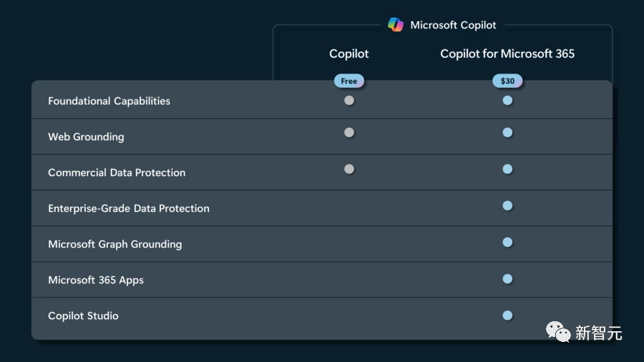Image resolution: width=644 pixels, height=362 pixels.
Task: Click the gray Foundational Capabilities dot under Copilot
Action: (349, 101)
